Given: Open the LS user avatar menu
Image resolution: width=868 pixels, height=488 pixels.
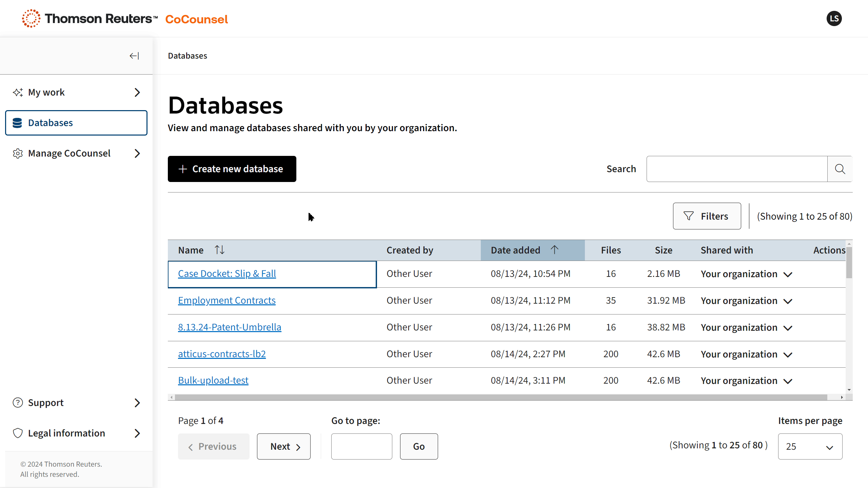Looking at the screenshot, I should (x=834, y=19).
